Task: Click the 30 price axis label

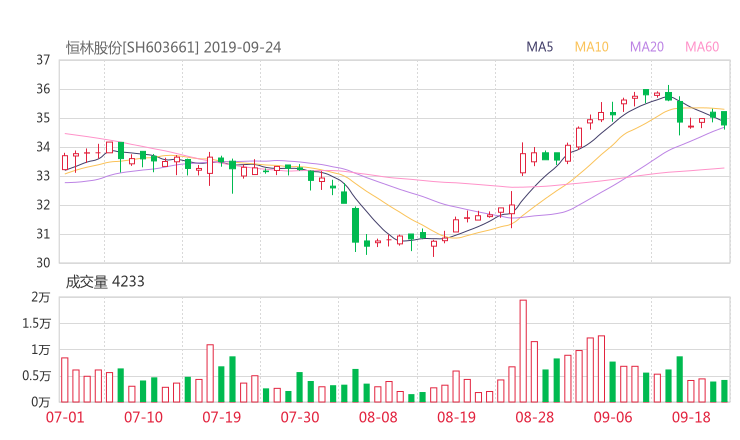Action: pyautogui.click(x=43, y=263)
